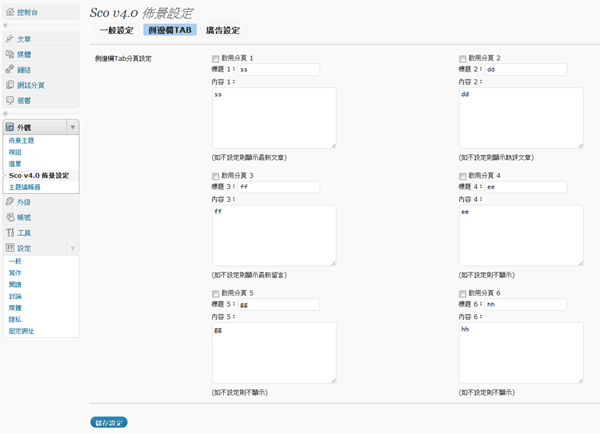
Task: Select the Posts pushpin icon (文章)
Action: (x=10, y=39)
